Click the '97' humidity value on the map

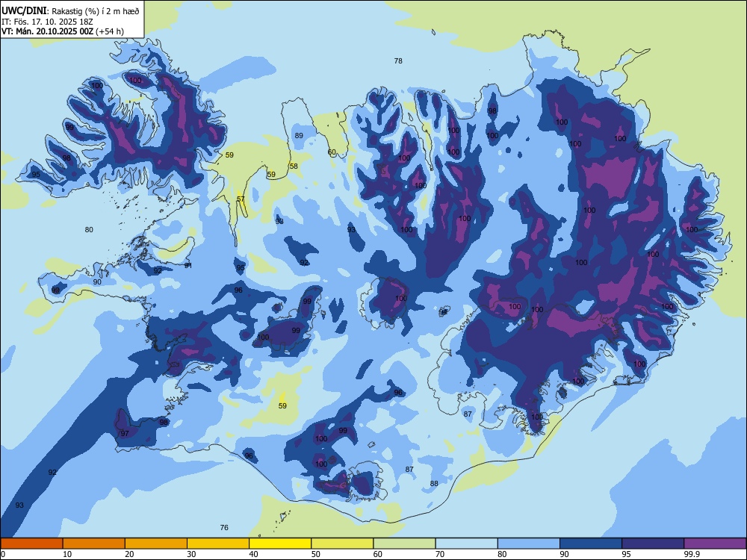click(125, 434)
